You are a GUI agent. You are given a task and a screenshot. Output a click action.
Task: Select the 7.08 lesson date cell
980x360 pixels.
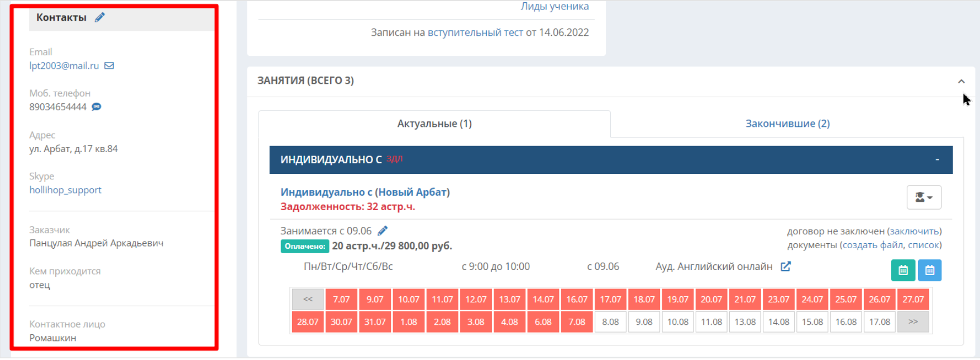coord(577,322)
